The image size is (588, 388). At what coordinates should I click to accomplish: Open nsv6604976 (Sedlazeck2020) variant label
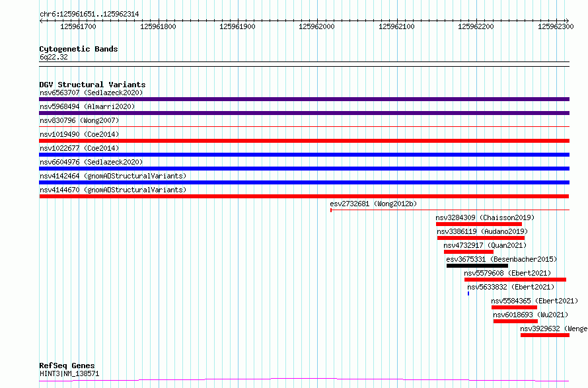(x=91, y=162)
